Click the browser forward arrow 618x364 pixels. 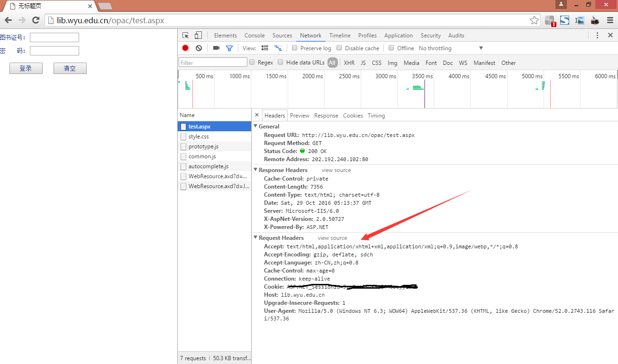pos(22,20)
